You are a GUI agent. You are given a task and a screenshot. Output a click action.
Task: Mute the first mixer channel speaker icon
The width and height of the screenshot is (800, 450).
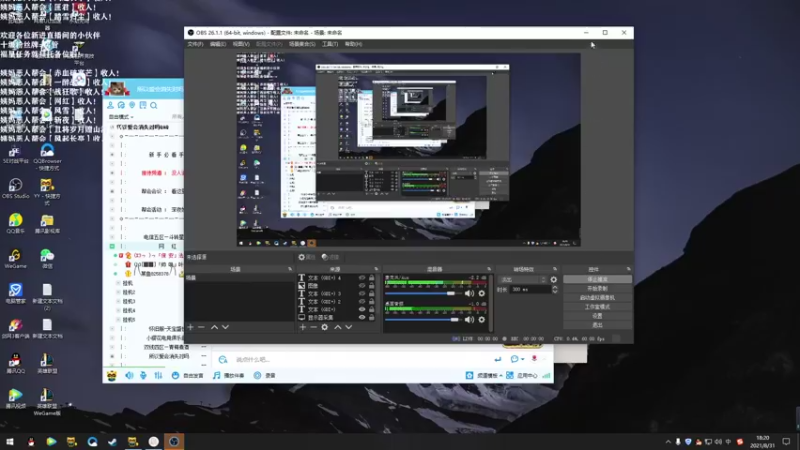click(469, 293)
